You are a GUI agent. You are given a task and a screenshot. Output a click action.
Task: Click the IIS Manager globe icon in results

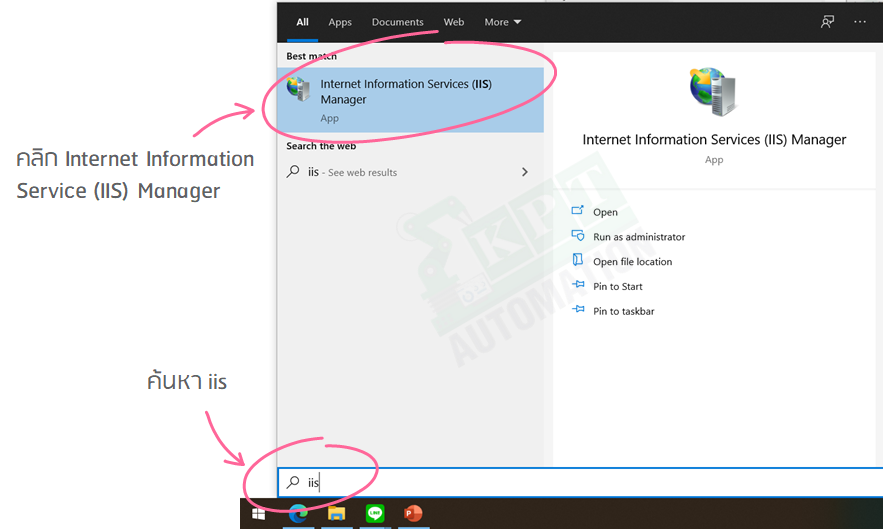pos(298,89)
